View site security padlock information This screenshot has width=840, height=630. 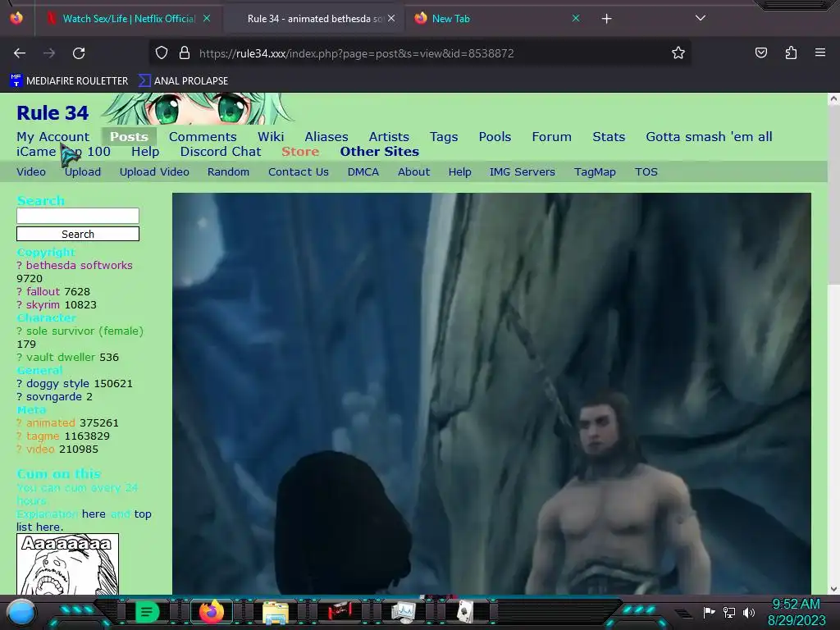tap(185, 53)
